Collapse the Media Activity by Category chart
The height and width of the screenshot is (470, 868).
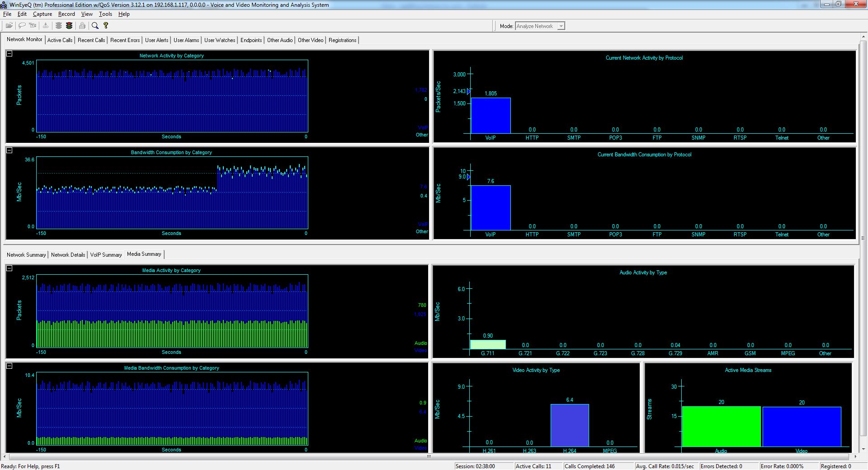pyautogui.click(x=9, y=268)
